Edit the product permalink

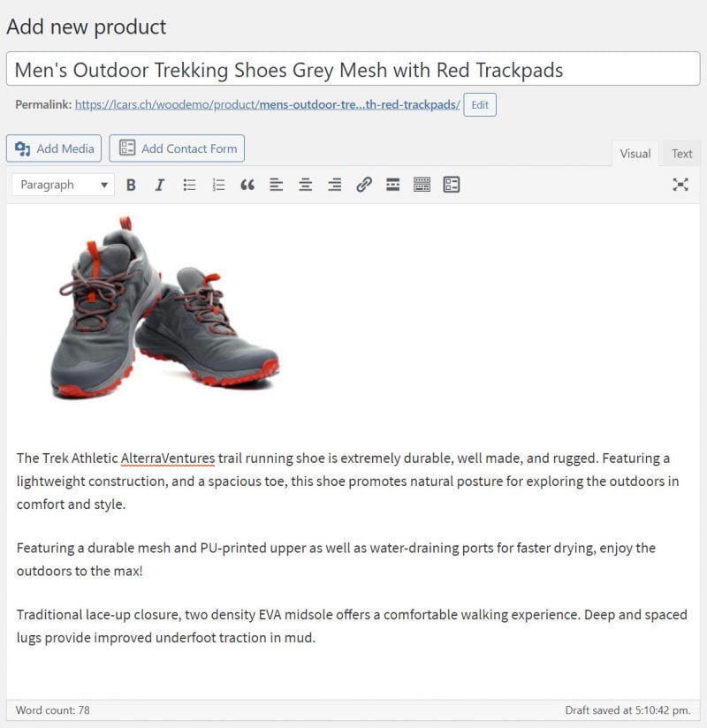tap(480, 104)
